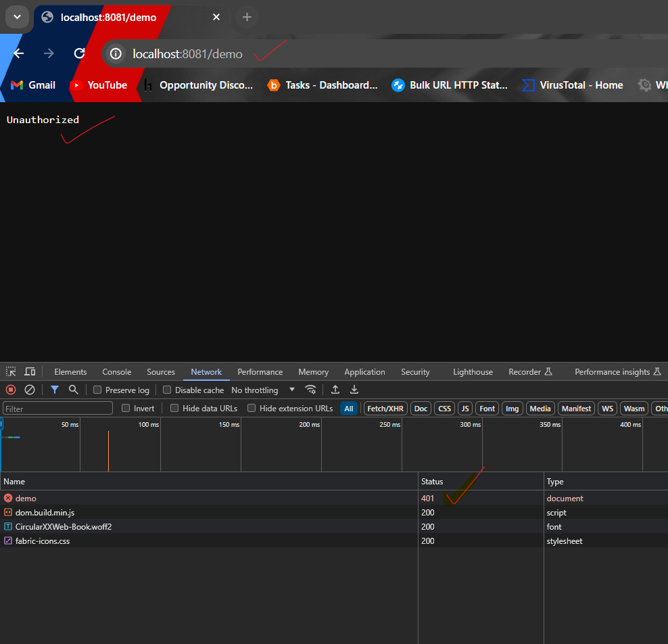Open the No throttling dropdown

pyautogui.click(x=263, y=390)
